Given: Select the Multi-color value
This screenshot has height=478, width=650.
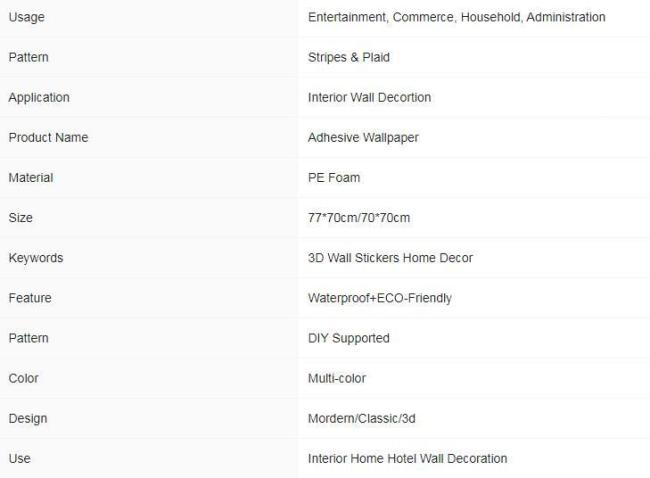Looking at the screenshot, I should [x=337, y=379].
